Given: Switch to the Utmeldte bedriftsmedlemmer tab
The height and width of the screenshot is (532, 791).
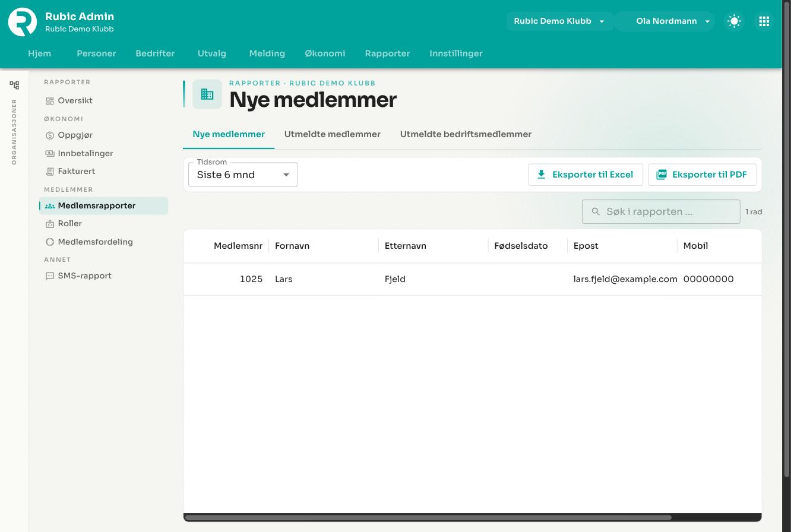Looking at the screenshot, I should click(x=466, y=134).
